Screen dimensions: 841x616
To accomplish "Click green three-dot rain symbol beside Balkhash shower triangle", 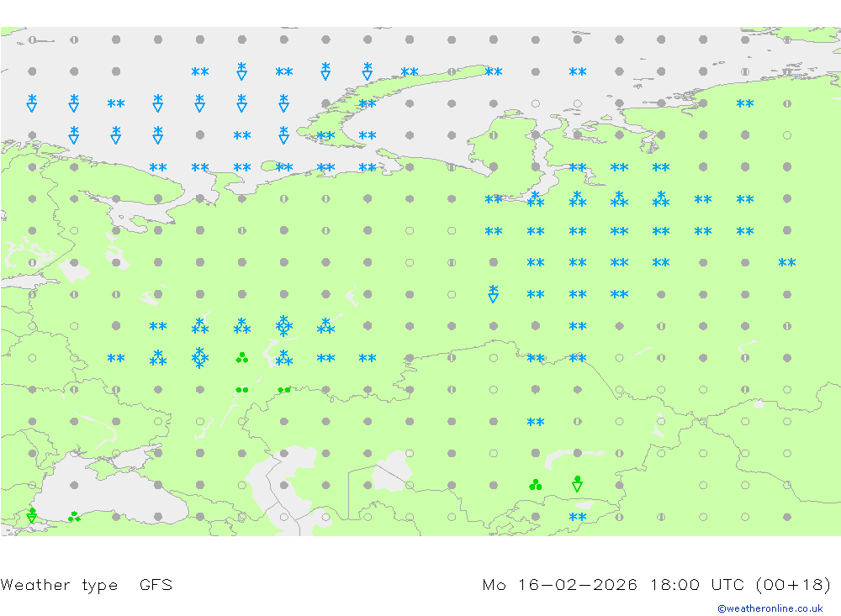I will point(535,485).
